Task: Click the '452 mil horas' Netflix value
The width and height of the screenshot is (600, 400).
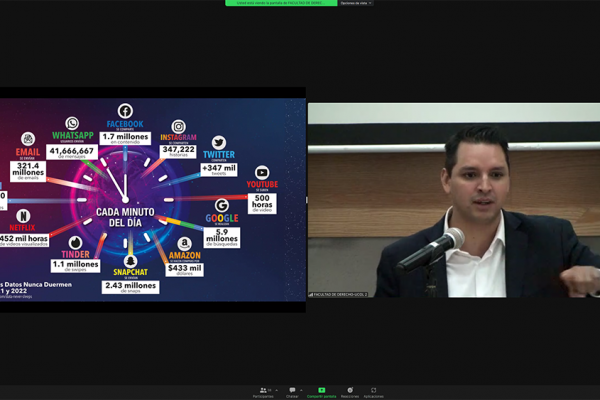Action: (x=24, y=240)
